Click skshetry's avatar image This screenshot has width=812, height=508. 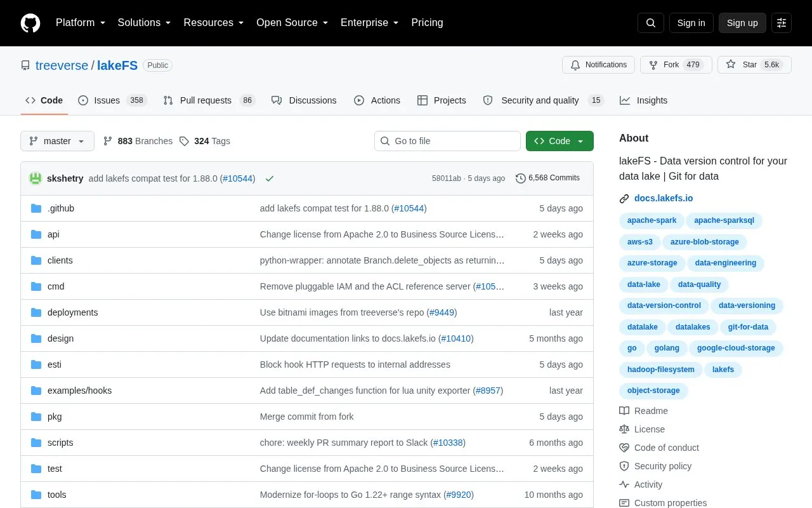36,178
